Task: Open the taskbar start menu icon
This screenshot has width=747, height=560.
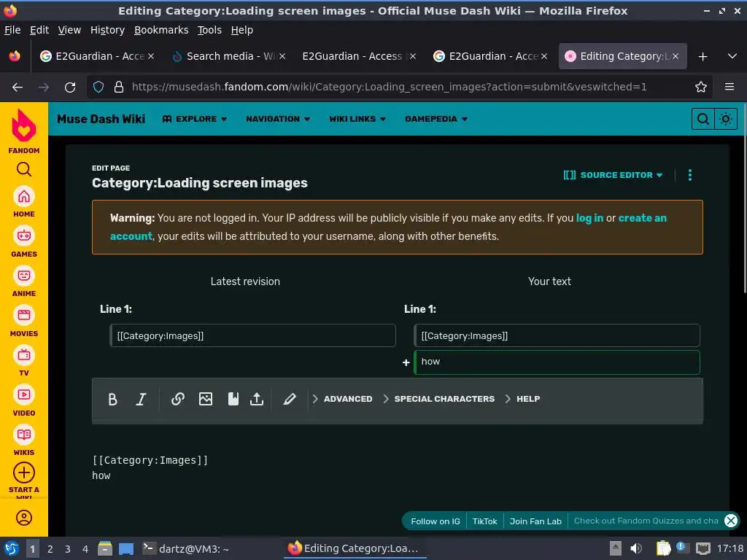Action: (x=12, y=549)
